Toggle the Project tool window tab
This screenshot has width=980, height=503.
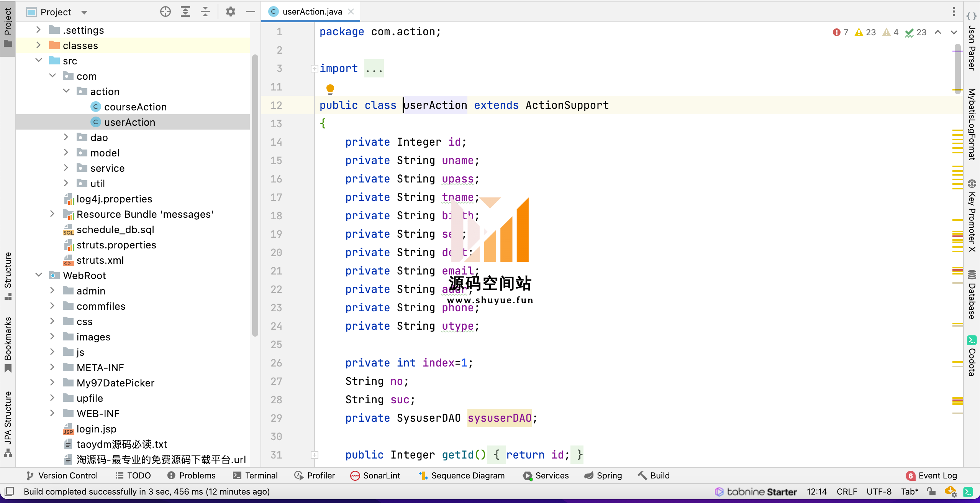tap(8, 28)
